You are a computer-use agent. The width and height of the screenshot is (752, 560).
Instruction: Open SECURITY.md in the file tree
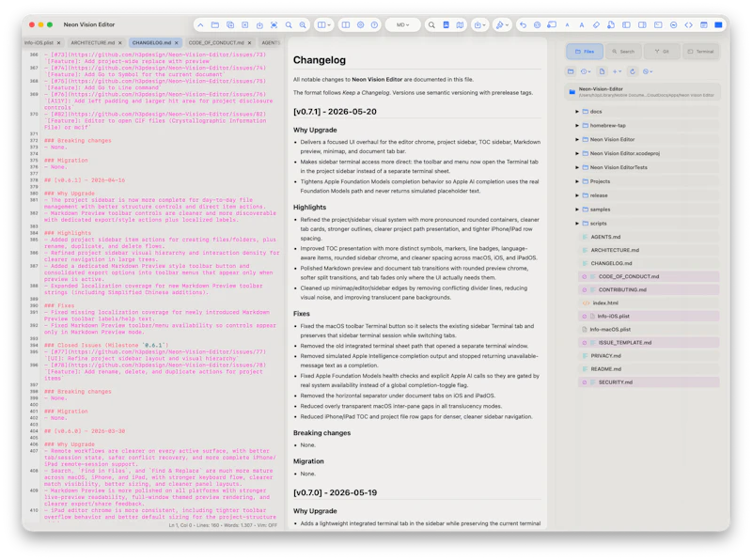click(649, 382)
